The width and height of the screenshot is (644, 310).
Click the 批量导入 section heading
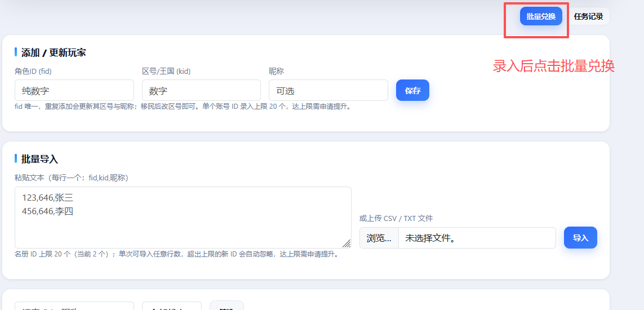[39, 159]
